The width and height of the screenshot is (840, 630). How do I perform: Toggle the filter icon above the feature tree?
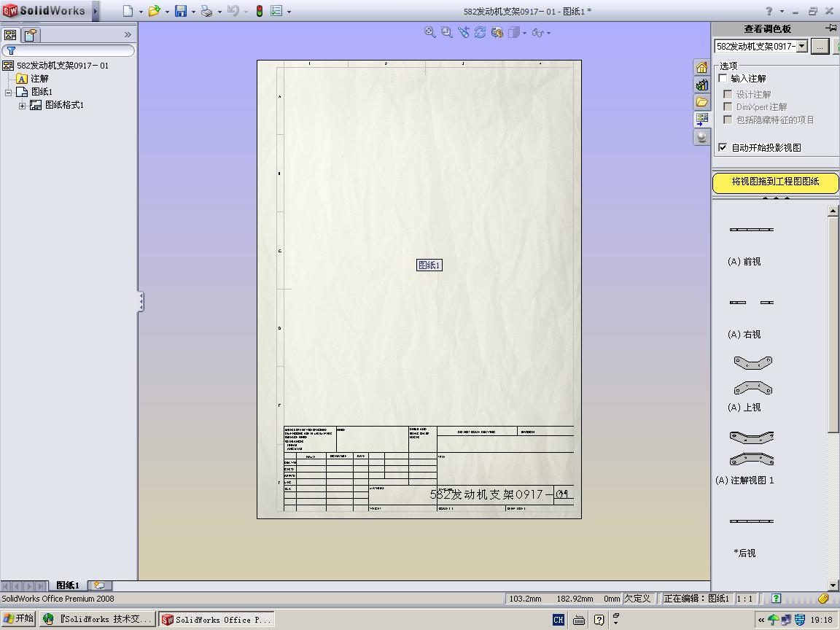[x=10, y=50]
